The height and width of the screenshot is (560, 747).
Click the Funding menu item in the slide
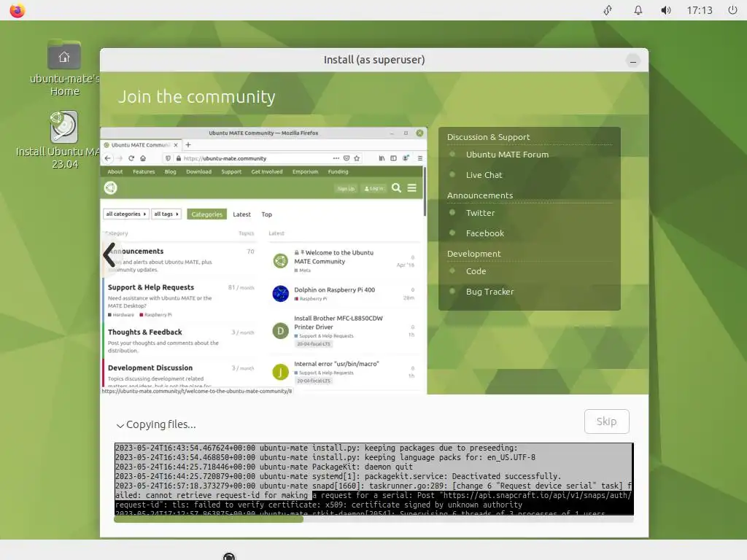pos(338,172)
